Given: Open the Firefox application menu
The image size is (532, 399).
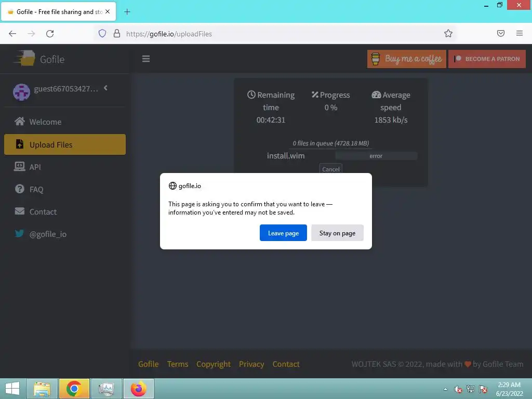Looking at the screenshot, I should click(520, 33).
